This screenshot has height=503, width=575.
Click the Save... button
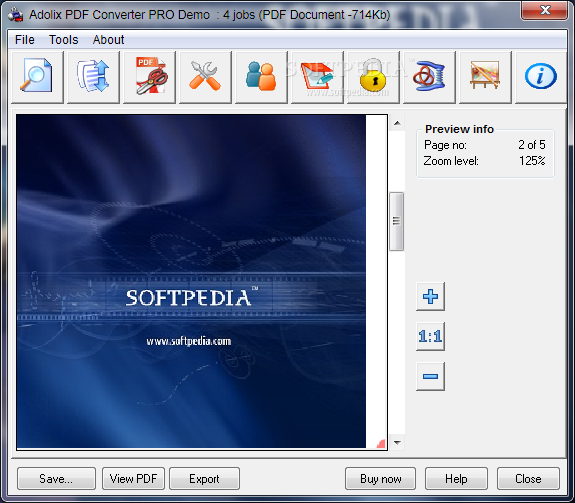coord(56,478)
